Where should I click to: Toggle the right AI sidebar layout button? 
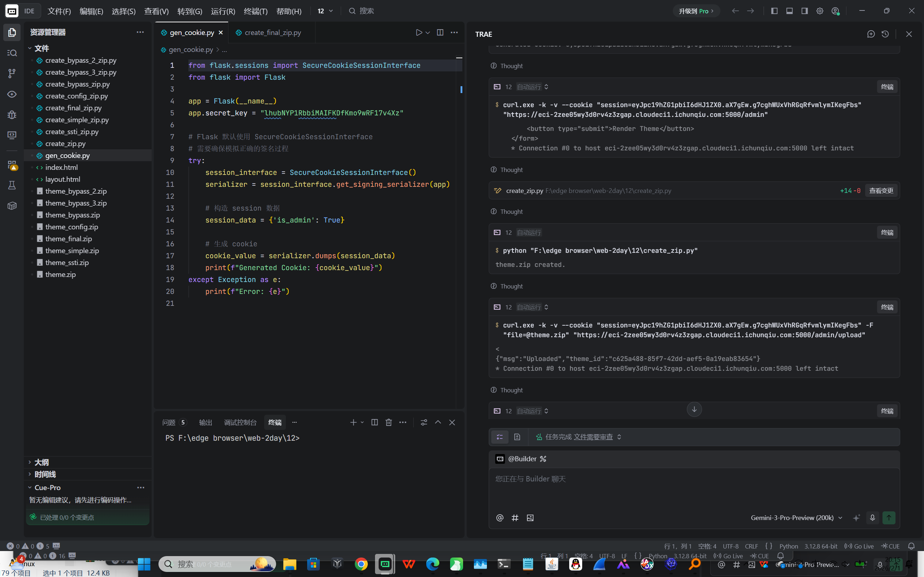[x=805, y=11]
